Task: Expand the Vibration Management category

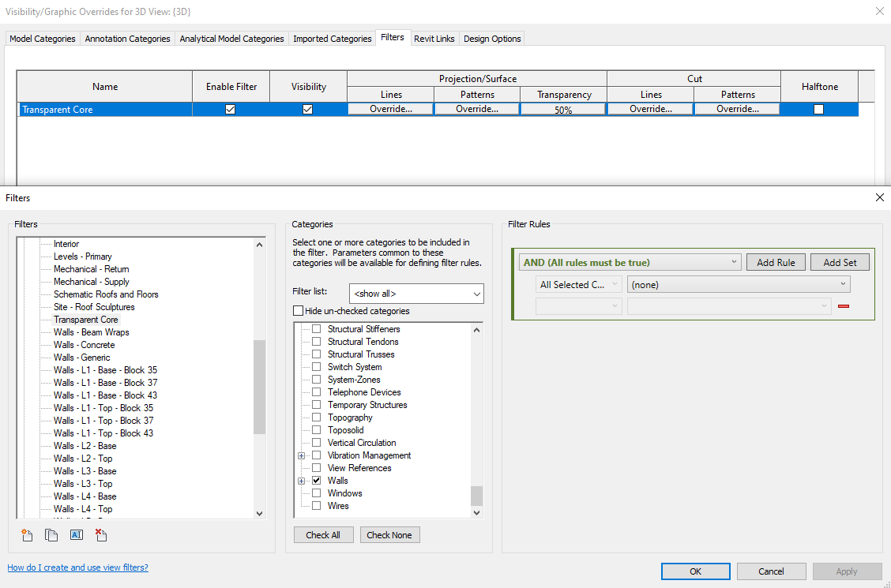Action: click(x=301, y=455)
